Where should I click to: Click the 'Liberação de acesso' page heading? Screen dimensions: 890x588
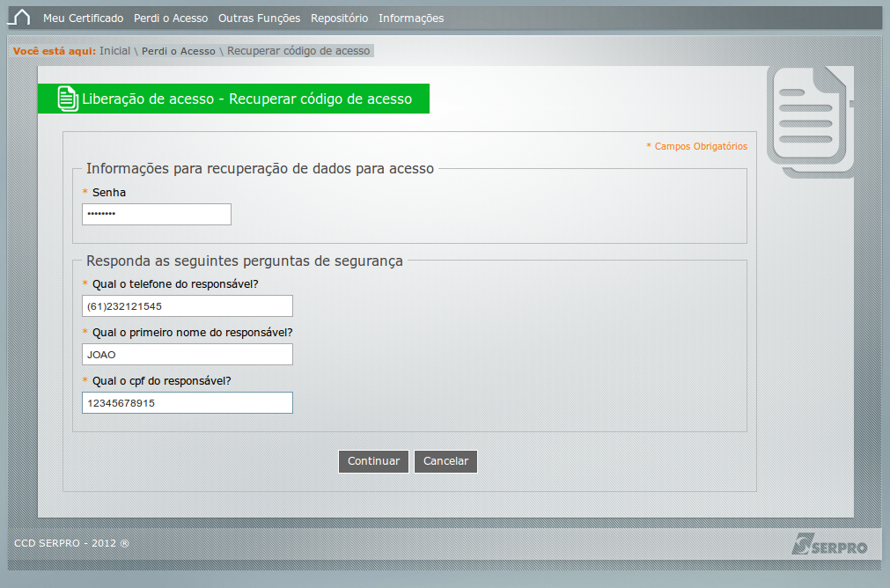(246, 99)
